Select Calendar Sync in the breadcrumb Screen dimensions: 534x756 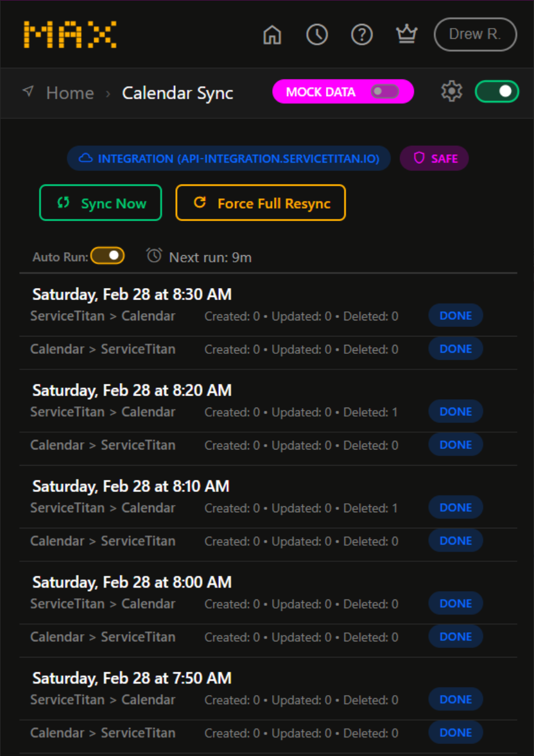coord(177,93)
